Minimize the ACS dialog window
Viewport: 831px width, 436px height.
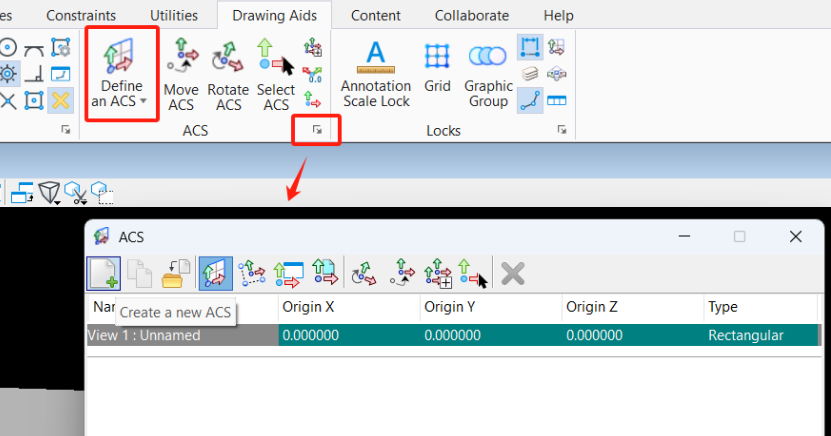pyautogui.click(x=684, y=236)
